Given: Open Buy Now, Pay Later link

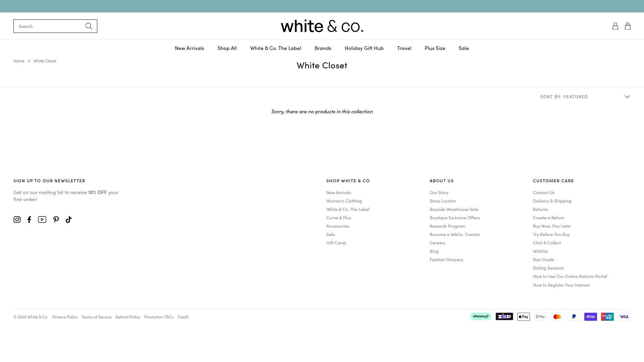Looking at the screenshot, I should (x=552, y=226).
